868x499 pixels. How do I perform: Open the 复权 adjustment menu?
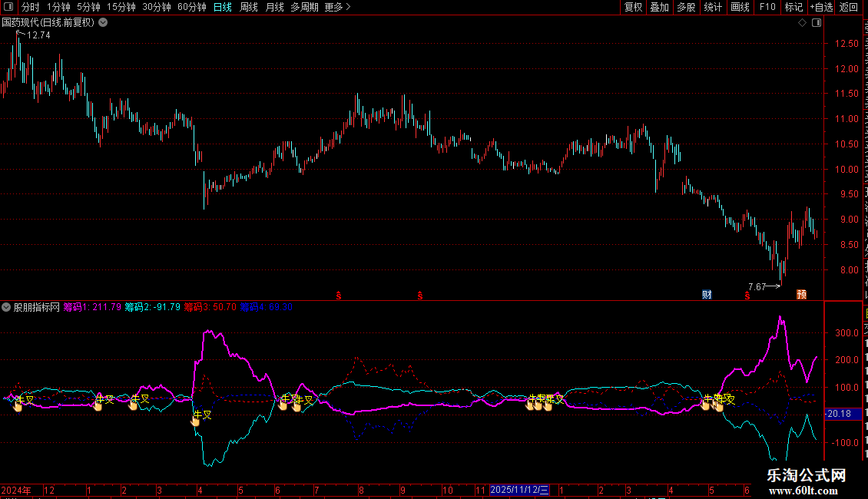[x=633, y=7]
